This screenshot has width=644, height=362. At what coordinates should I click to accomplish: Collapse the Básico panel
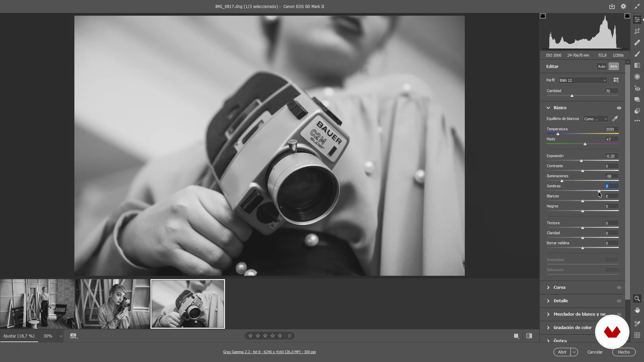548,108
